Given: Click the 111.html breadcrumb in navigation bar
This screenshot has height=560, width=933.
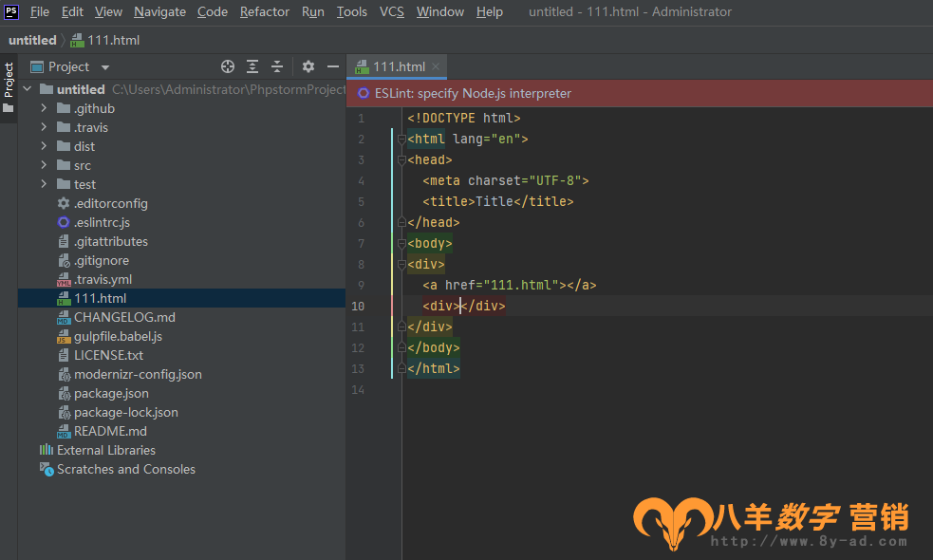Looking at the screenshot, I should pos(105,40).
